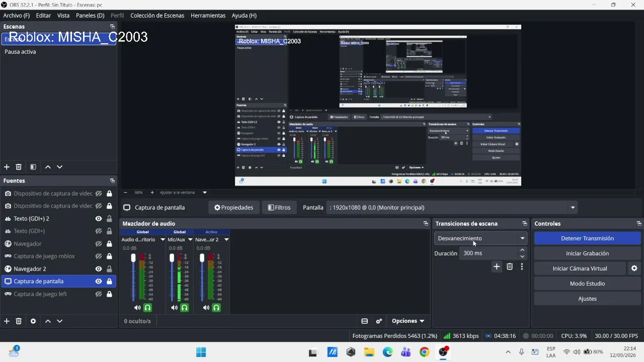Toggle monitoring headphones on Mic/Aux channel

(184, 308)
